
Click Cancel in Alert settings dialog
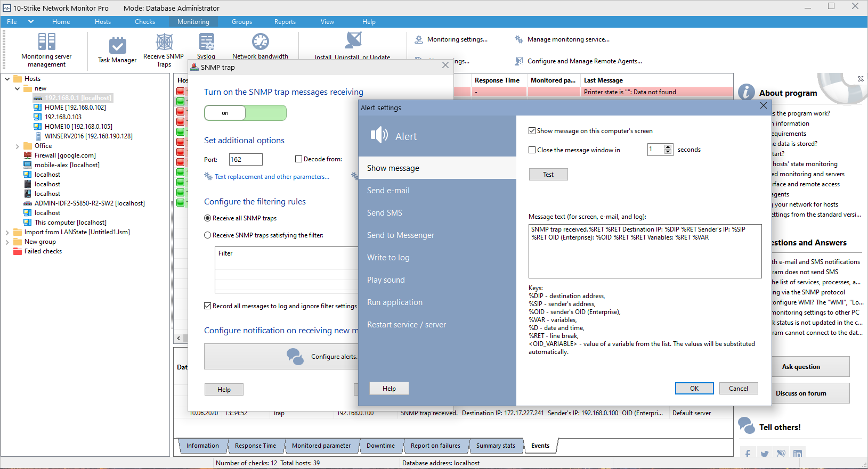coord(739,389)
